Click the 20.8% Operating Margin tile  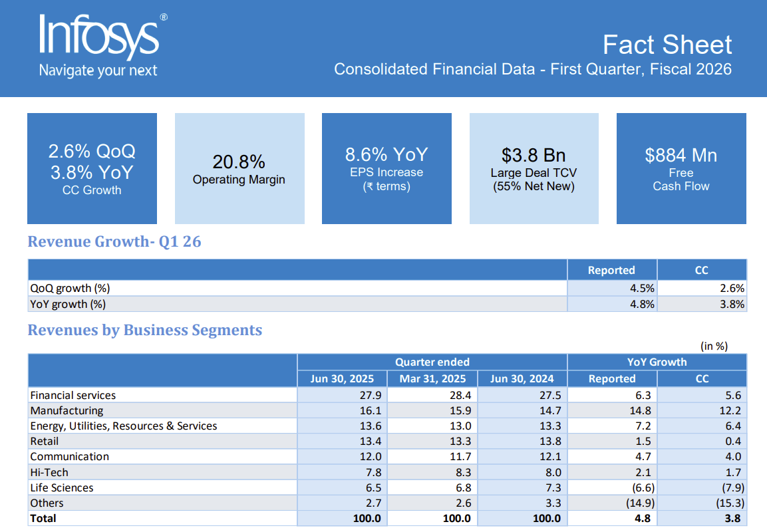tap(239, 169)
